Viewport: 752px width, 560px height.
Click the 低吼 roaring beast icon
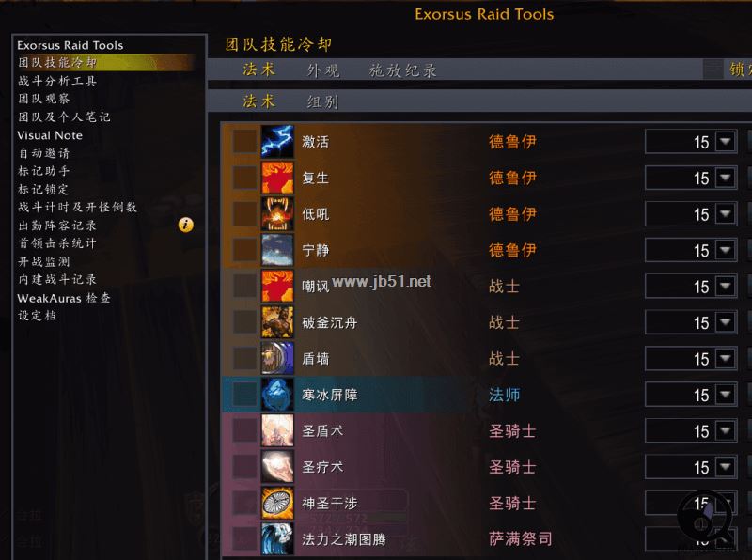click(x=277, y=214)
